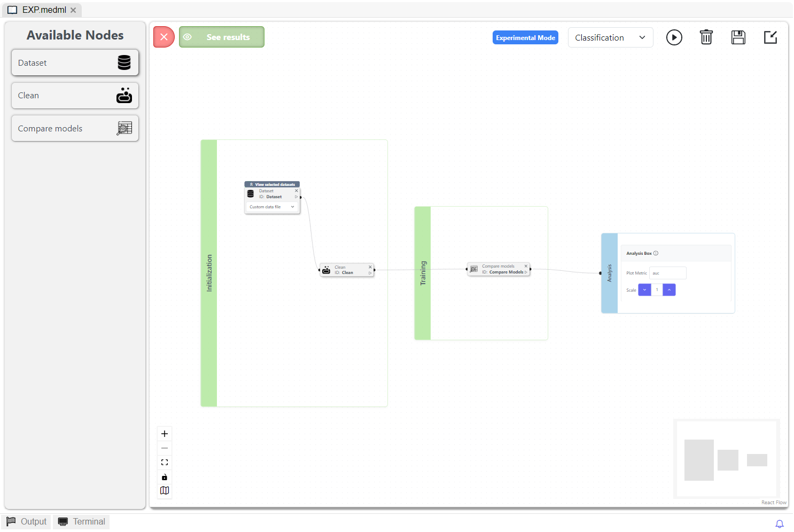This screenshot has width=794, height=532.
Task: Open the Classification type dropdown
Action: (610, 38)
